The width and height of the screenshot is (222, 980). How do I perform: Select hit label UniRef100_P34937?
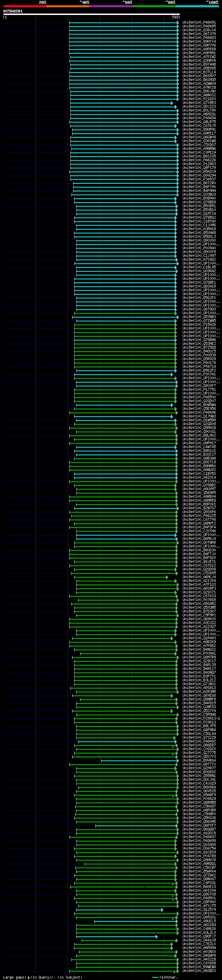(199, 179)
